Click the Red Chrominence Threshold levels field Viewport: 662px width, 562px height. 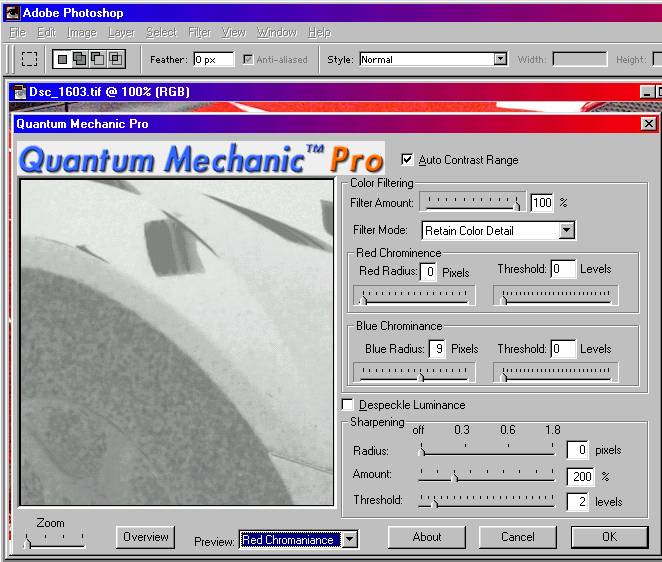coord(563,269)
